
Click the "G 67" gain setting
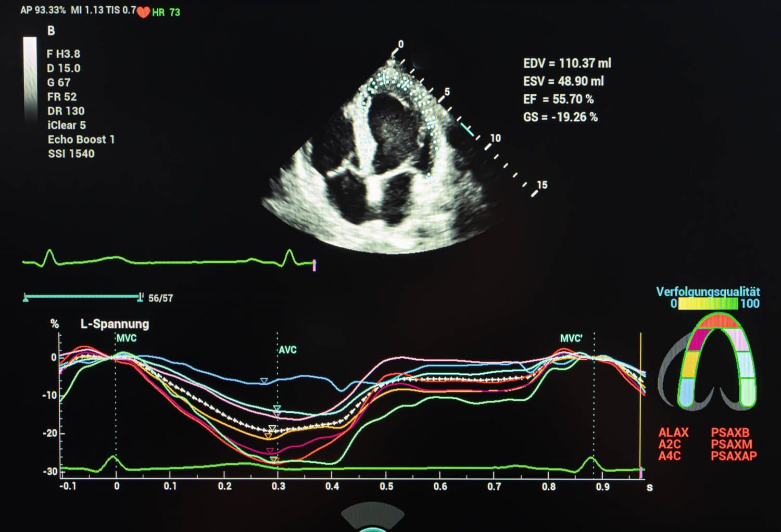coord(59,82)
